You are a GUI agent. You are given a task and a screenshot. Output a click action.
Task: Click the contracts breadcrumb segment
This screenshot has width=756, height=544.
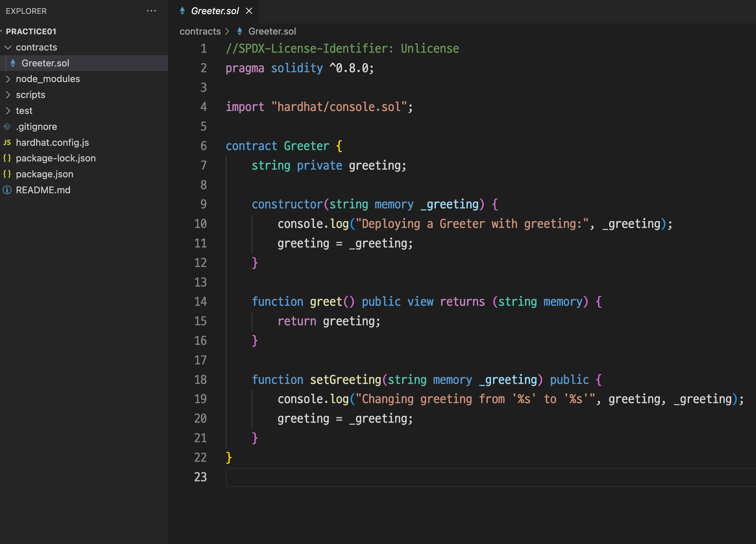coord(200,31)
